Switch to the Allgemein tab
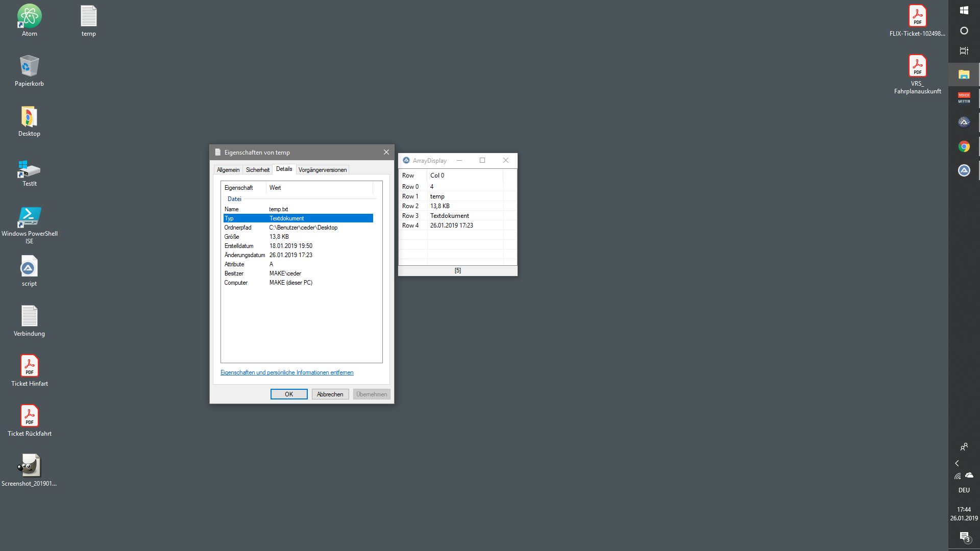The height and width of the screenshot is (551, 980). (228, 170)
